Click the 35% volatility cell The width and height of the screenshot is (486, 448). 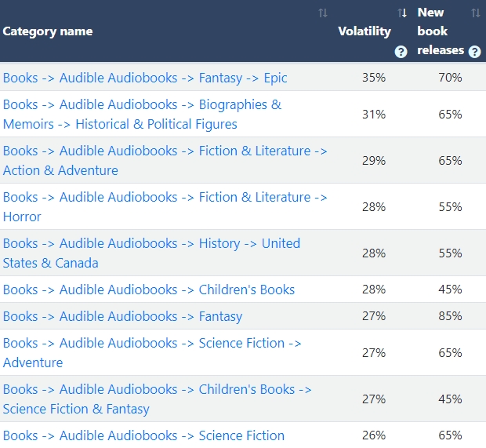click(374, 78)
